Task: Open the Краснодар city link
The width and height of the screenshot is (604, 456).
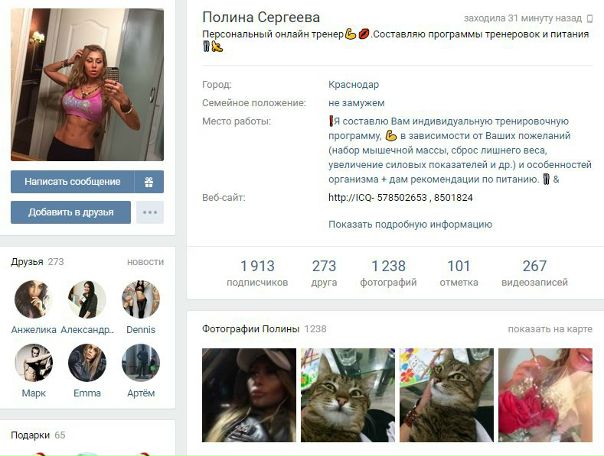Action: pos(354,85)
